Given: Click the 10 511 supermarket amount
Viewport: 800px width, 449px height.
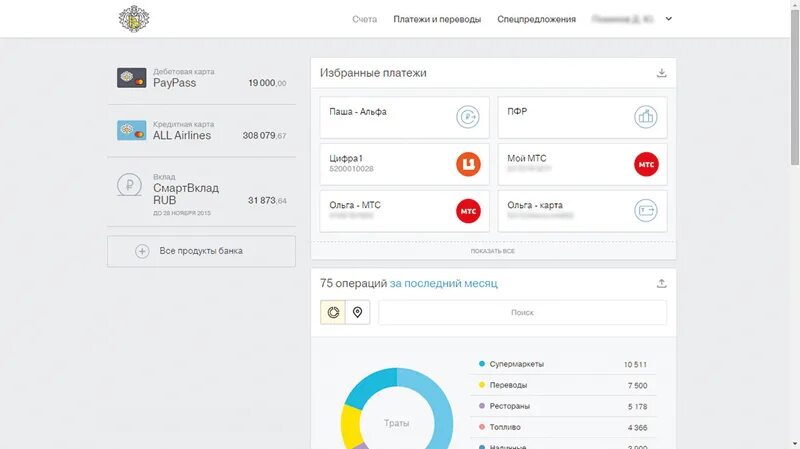Looking at the screenshot, I should tap(635, 364).
